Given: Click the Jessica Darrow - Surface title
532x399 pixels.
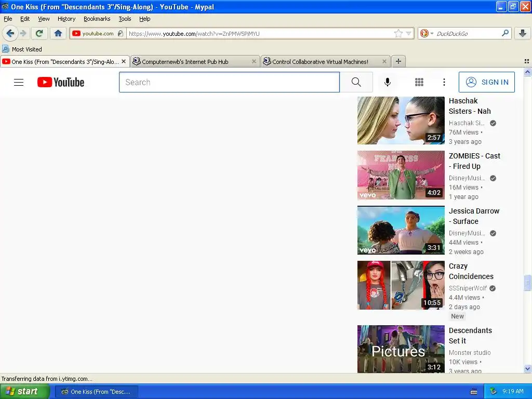Looking at the screenshot, I should click(x=474, y=216).
